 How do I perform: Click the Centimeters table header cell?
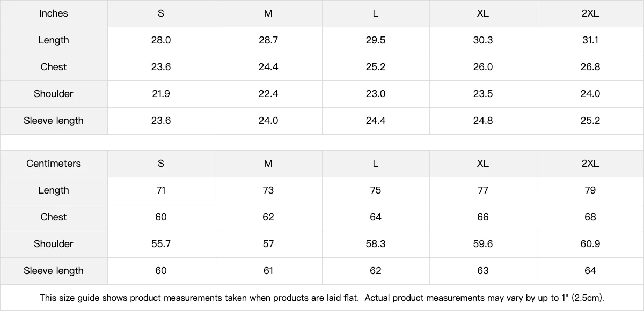pos(54,164)
